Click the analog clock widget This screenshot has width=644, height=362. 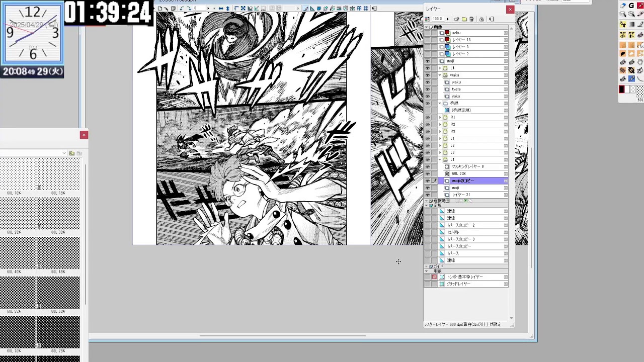click(32, 34)
